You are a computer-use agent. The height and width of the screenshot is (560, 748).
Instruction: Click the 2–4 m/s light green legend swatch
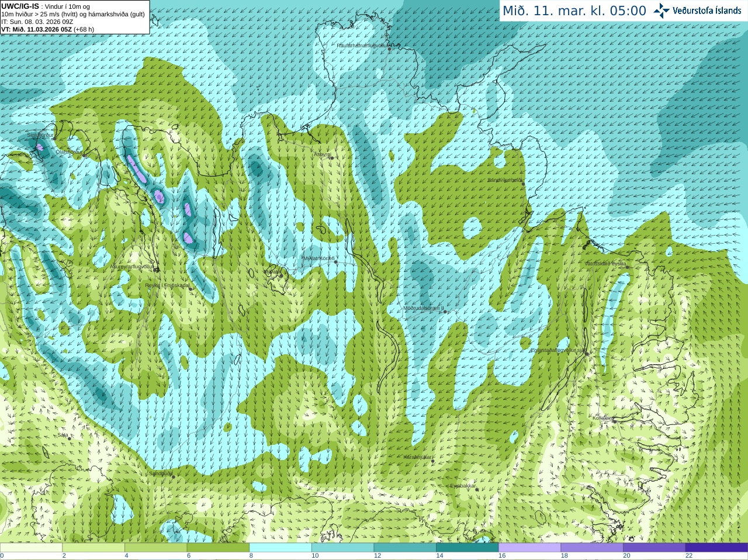93,548
